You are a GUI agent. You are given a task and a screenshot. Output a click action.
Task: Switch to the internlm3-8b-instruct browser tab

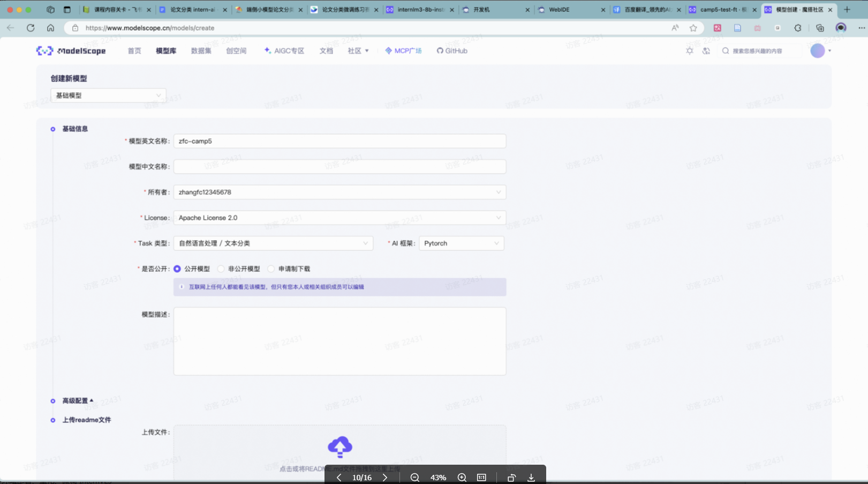pos(420,10)
